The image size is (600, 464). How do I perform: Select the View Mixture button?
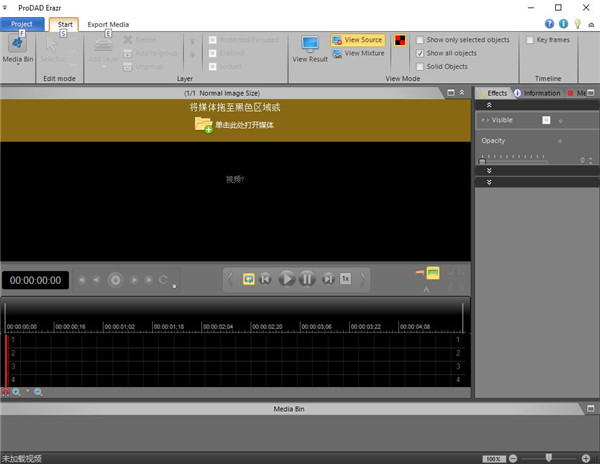click(x=358, y=54)
